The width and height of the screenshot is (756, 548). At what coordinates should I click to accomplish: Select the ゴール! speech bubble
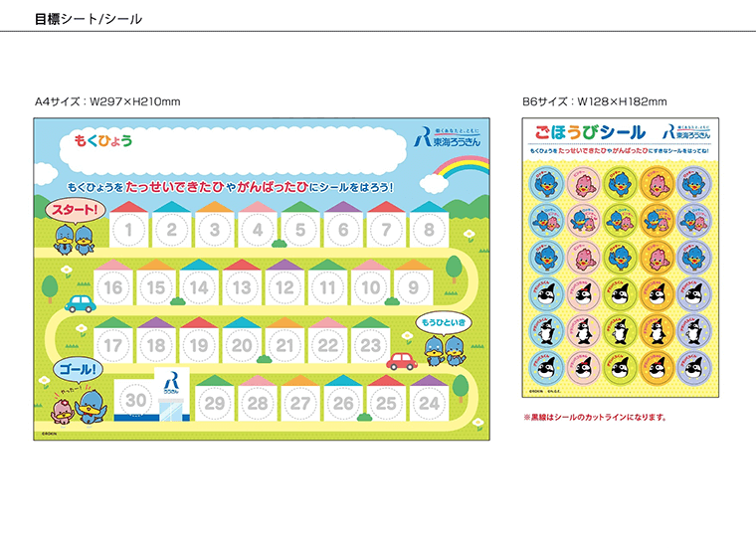tap(78, 370)
